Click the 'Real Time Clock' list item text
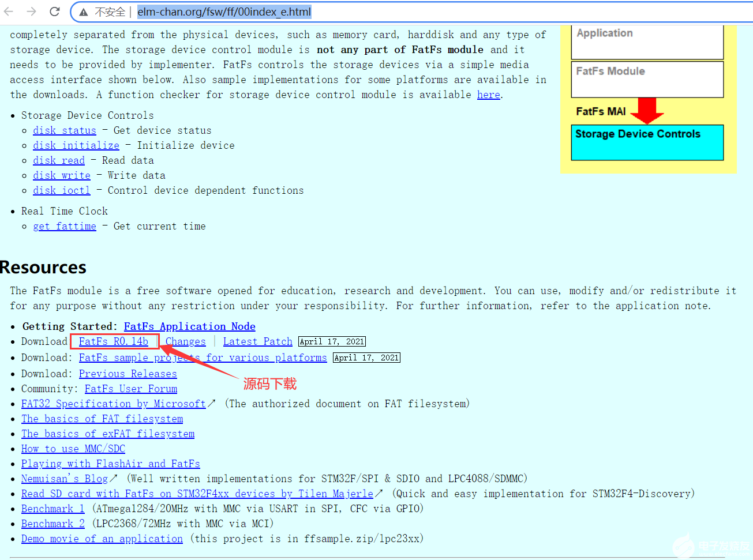The width and height of the screenshot is (753, 560). [x=65, y=211]
